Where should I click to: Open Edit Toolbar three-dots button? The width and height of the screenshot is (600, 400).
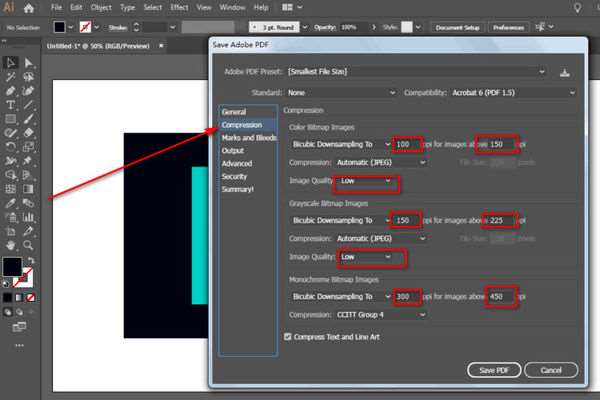click(19, 345)
